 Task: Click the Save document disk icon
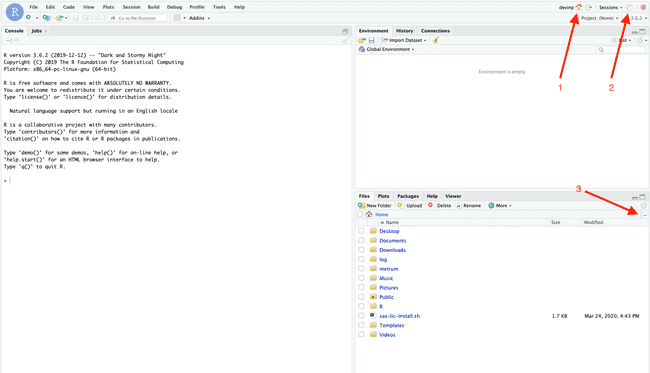(75, 18)
